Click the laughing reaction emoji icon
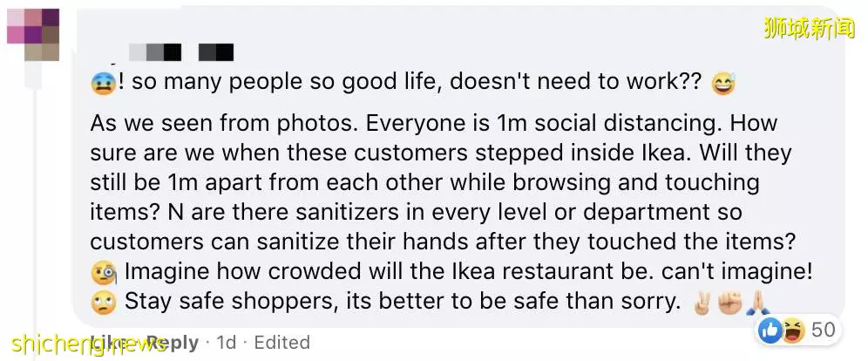868x361 pixels. 795,330
